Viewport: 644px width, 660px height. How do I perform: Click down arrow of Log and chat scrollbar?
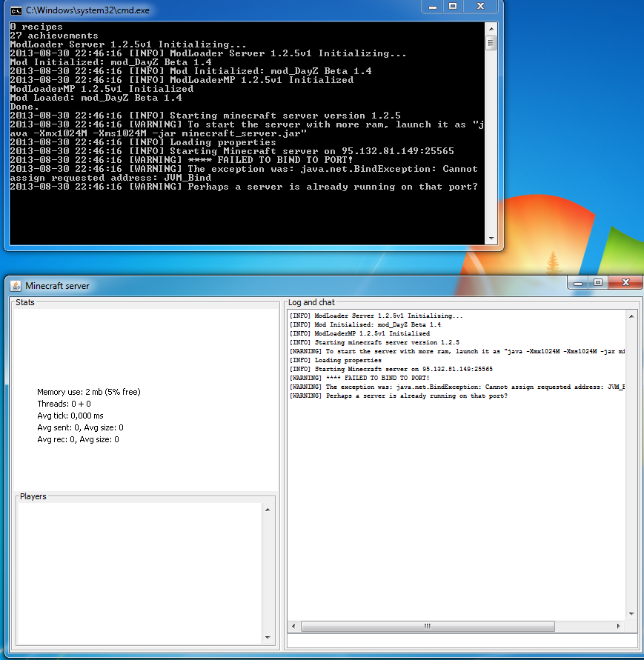pos(631,613)
